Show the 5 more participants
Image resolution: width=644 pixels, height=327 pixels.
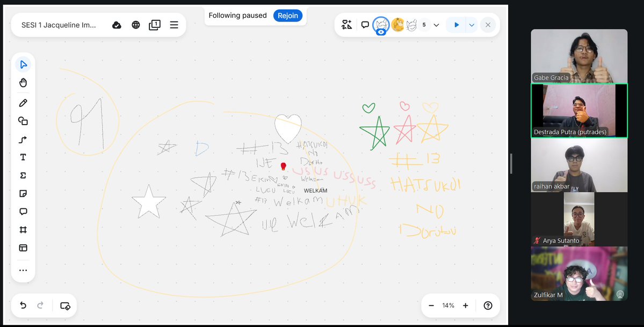pos(424,25)
